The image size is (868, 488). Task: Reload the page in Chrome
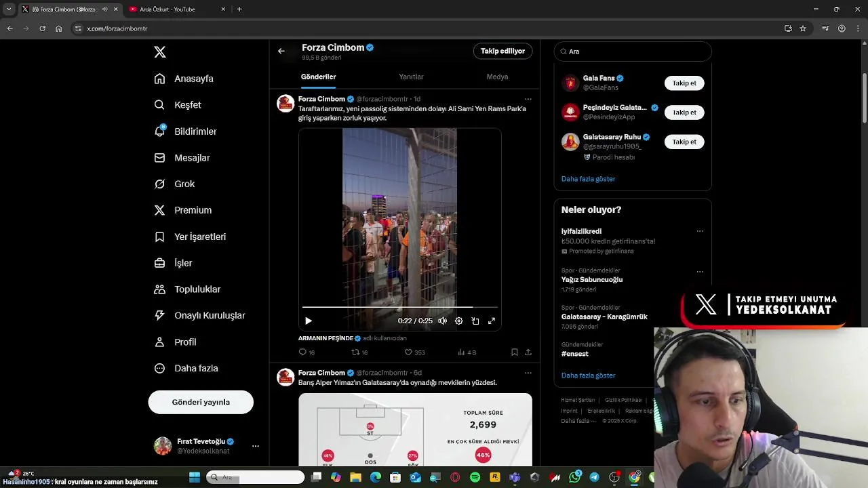click(42, 28)
